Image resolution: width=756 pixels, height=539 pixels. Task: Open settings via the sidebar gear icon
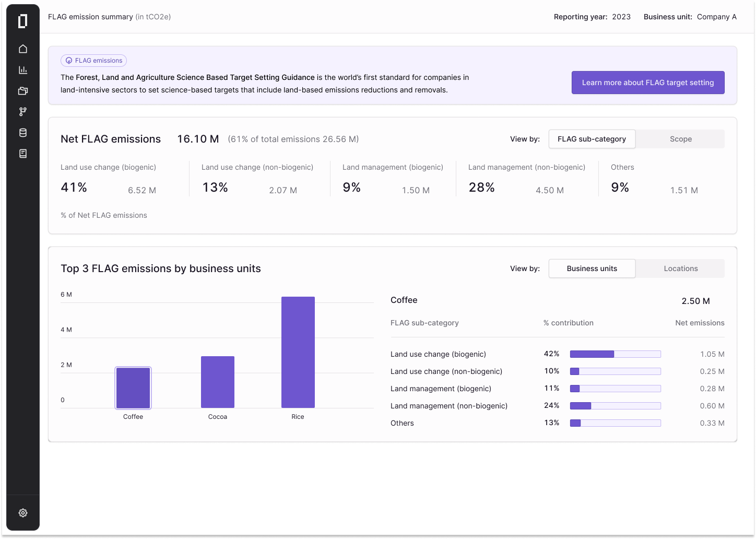click(23, 513)
